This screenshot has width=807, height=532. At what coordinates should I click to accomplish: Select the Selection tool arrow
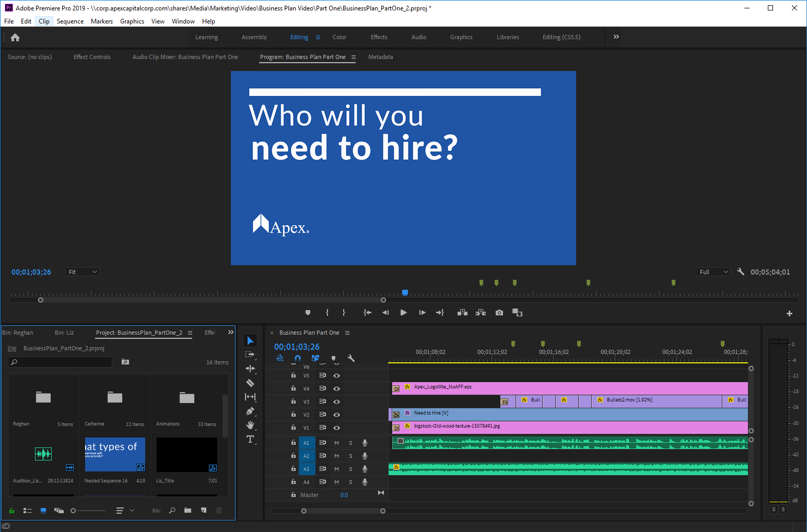tap(250, 340)
